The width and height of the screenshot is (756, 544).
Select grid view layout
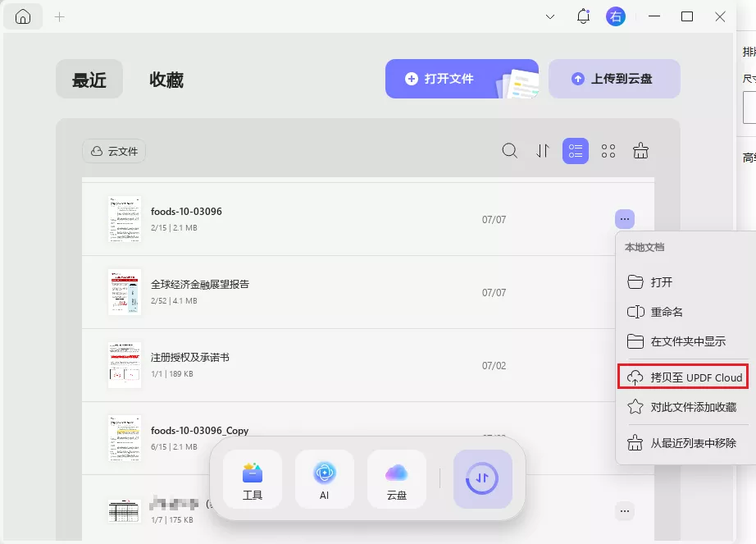pos(608,151)
